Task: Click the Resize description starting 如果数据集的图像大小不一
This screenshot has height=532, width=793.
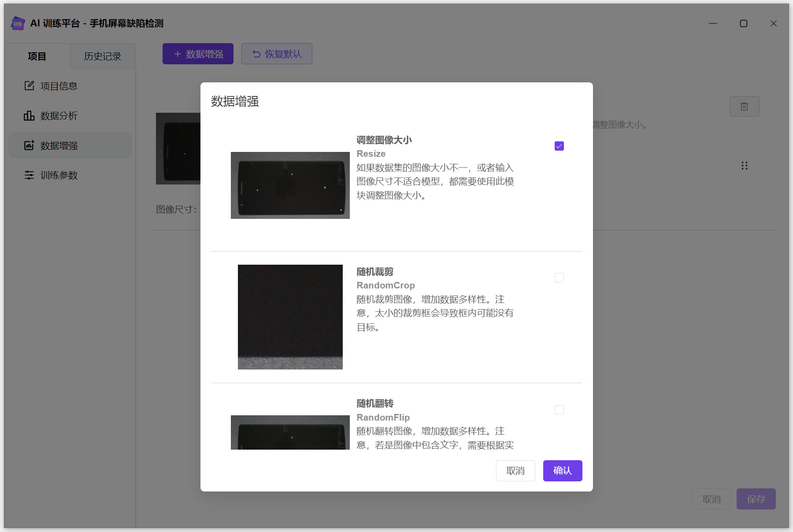Action: click(x=435, y=181)
